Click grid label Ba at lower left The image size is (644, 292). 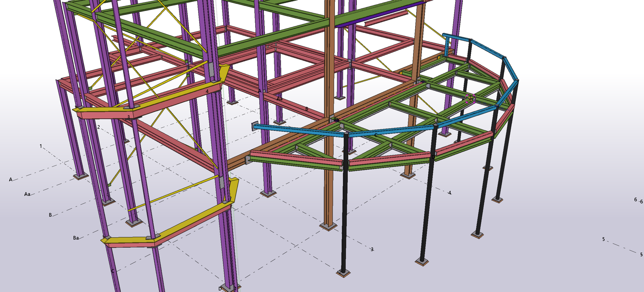[x=76, y=238]
